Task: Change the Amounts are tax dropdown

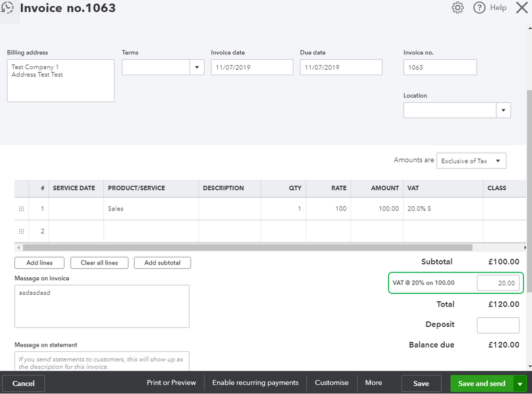Action: coord(471,161)
